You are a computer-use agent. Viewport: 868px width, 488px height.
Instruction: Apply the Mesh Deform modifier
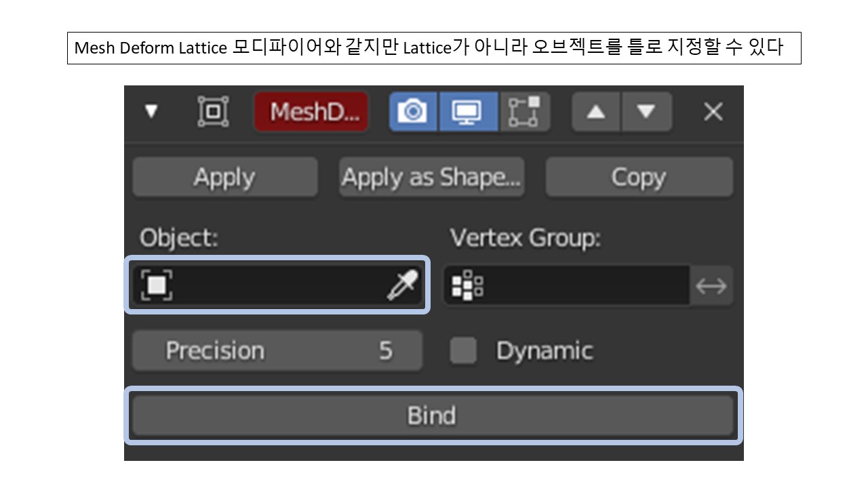pyautogui.click(x=224, y=177)
